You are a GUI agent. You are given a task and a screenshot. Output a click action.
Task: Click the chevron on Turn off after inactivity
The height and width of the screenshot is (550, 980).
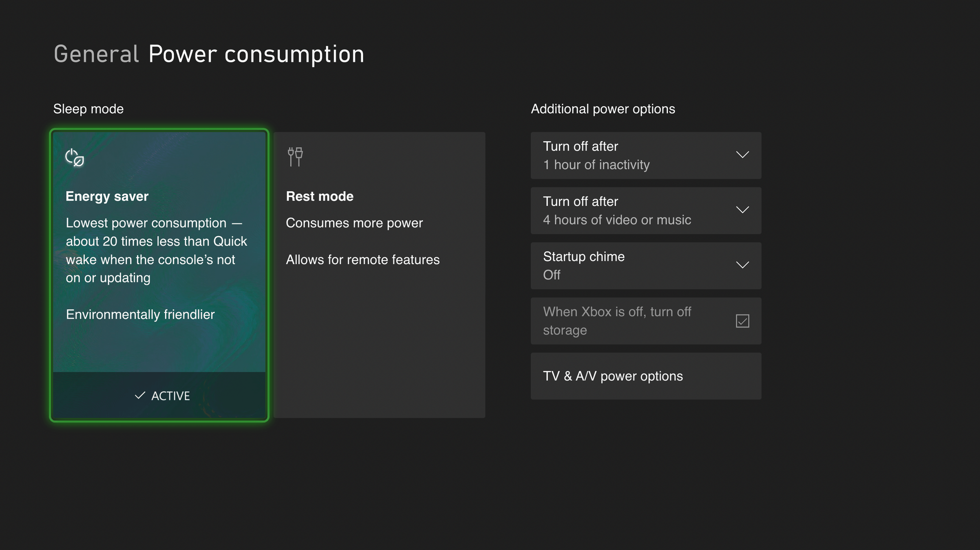[x=743, y=155]
